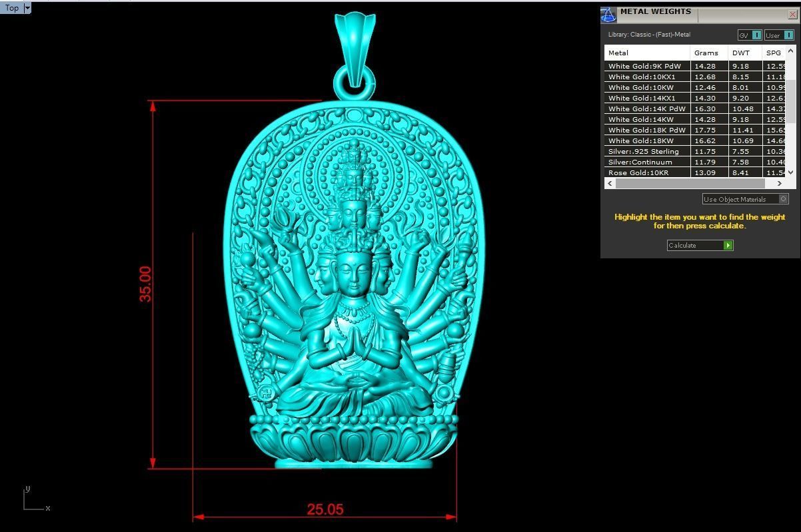Select the White Gold:9K PdW row
801x532 pixels.
pyautogui.click(x=696, y=66)
